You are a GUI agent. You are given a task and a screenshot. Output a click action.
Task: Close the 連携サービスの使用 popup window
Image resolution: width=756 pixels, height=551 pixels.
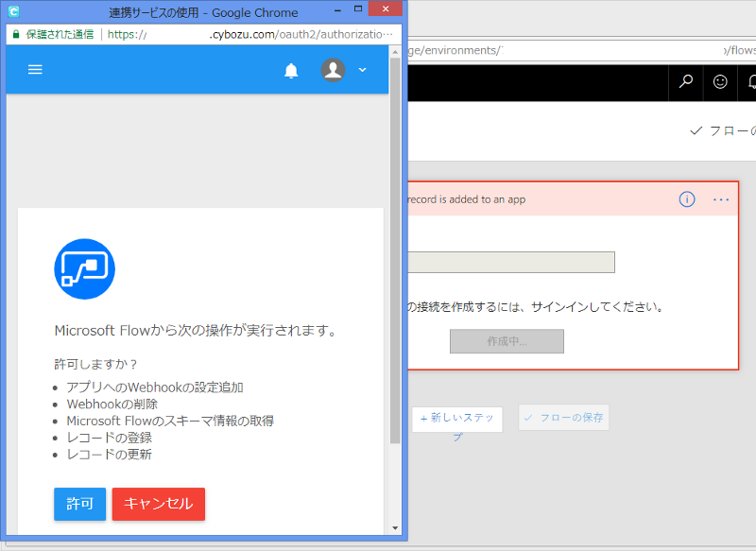pos(383,10)
